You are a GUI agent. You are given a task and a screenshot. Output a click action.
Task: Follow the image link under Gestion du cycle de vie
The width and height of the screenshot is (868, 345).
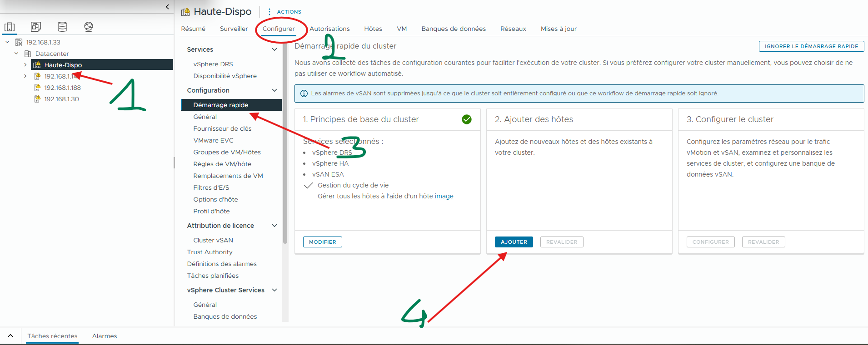tap(444, 196)
